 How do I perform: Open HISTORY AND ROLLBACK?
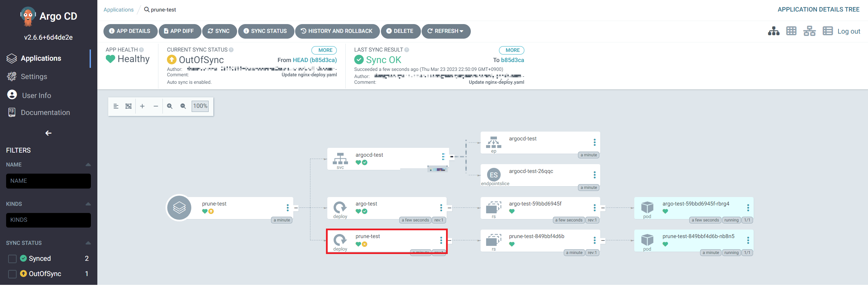pos(337,31)
